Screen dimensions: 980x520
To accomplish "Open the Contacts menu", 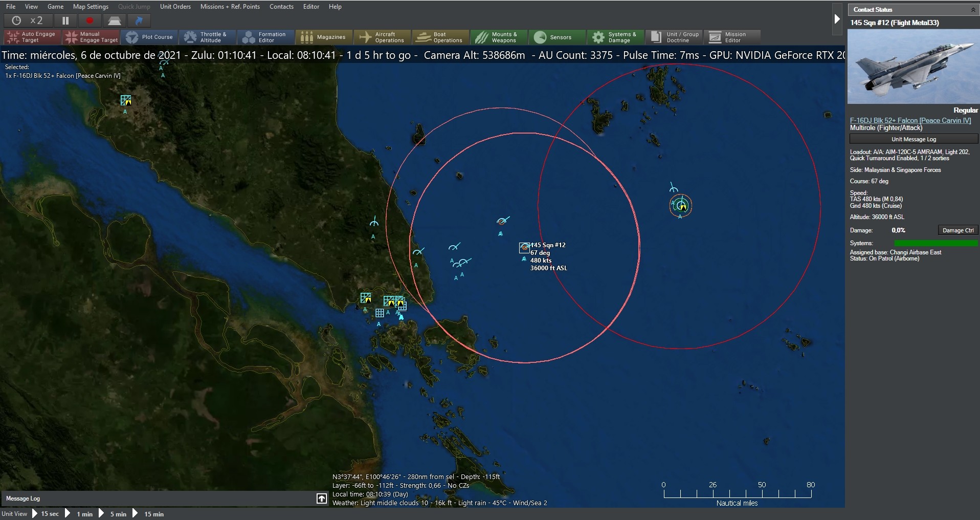I will 281,7.
